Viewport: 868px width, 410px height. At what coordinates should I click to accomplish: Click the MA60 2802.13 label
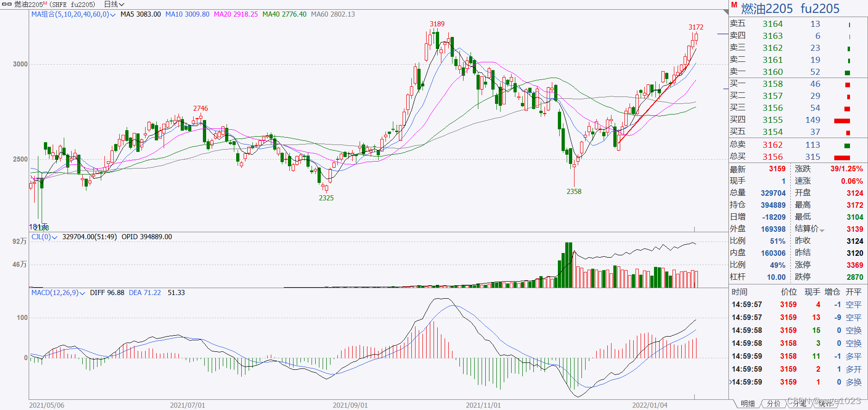click(x=333, y=14)
